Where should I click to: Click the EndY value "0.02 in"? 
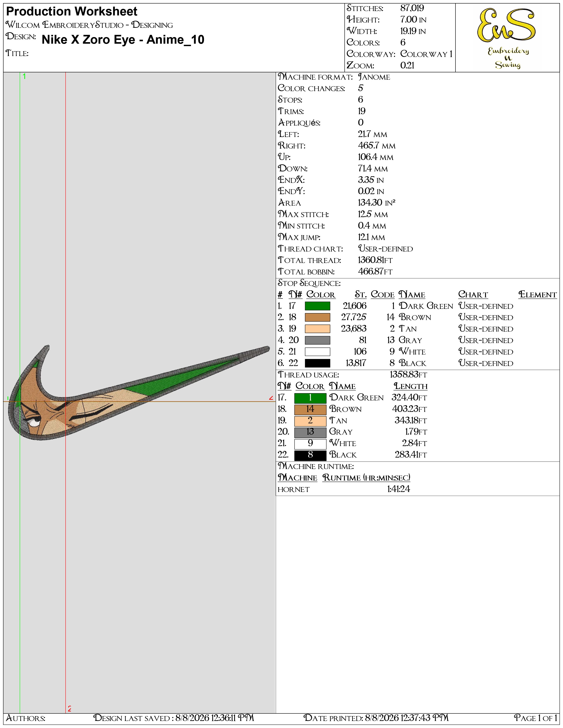371,191
